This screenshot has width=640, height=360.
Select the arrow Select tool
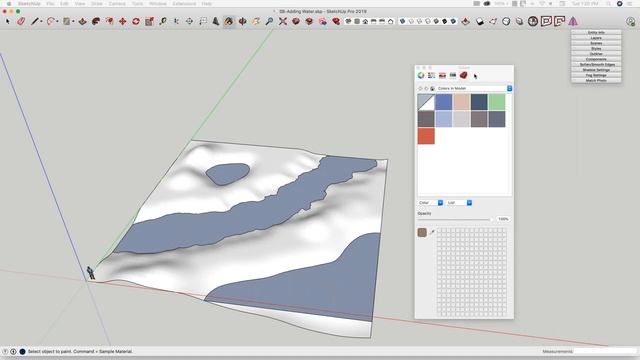click(7, 21)
